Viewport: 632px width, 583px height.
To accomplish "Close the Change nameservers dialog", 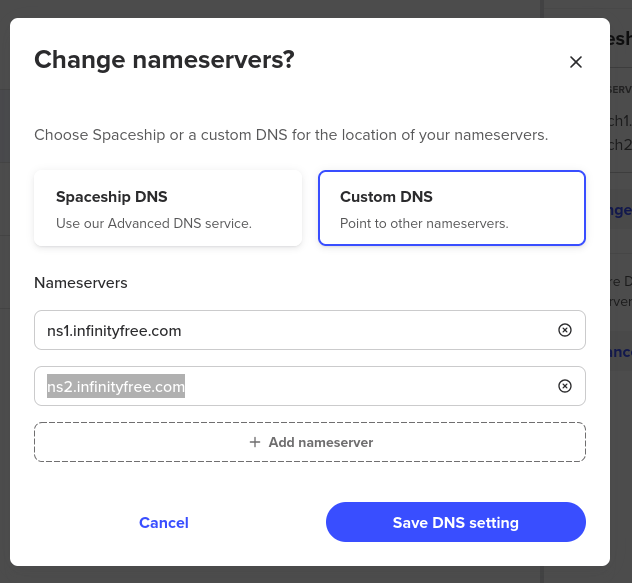I will (x=575, y=62).
